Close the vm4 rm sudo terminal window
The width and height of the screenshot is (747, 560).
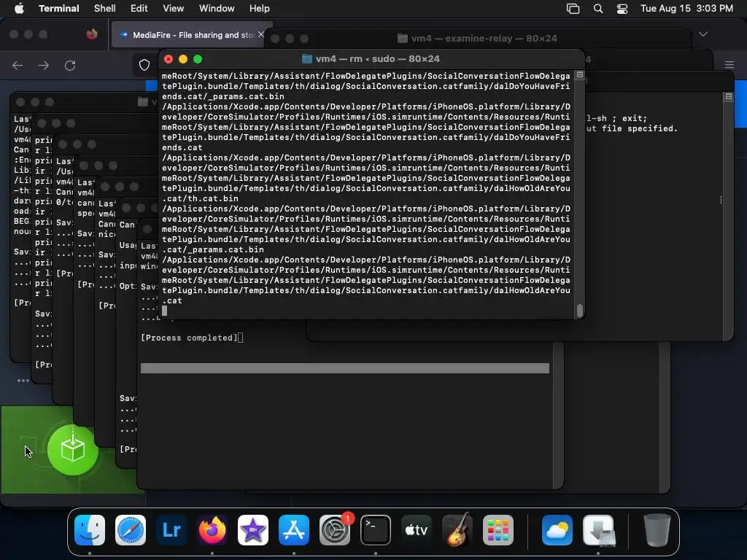(169, 59)
